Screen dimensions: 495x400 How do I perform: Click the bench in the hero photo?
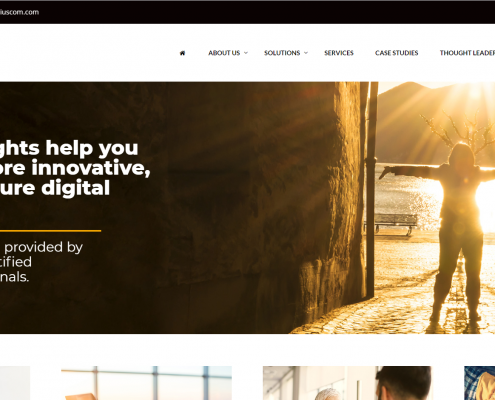click(x=392, y=224)
